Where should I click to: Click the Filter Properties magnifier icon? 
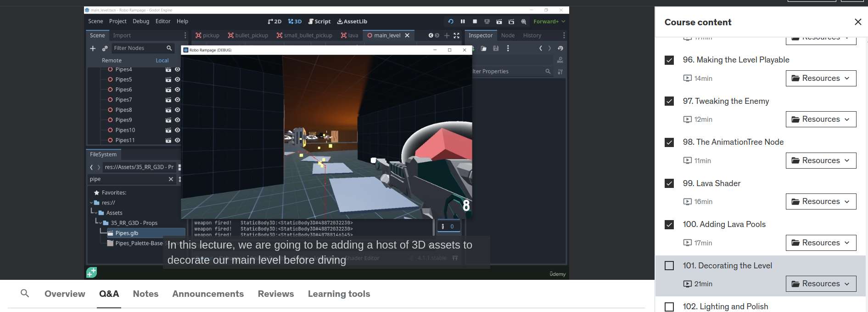pos(548,72)
